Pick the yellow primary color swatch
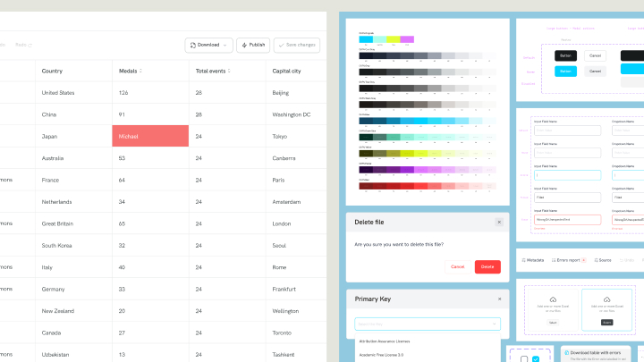Screen dimensions: 644x362 pos(393,39)
